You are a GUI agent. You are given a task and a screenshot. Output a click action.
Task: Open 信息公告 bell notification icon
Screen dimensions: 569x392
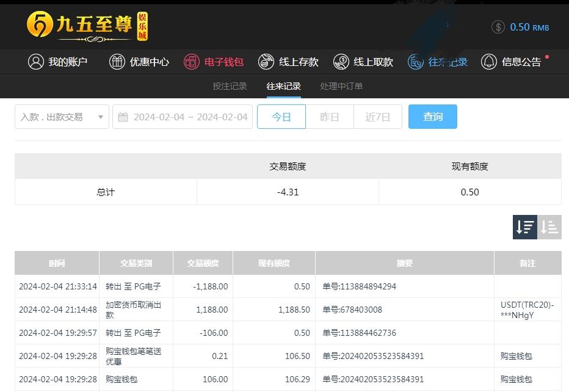(x=489, y=62)
